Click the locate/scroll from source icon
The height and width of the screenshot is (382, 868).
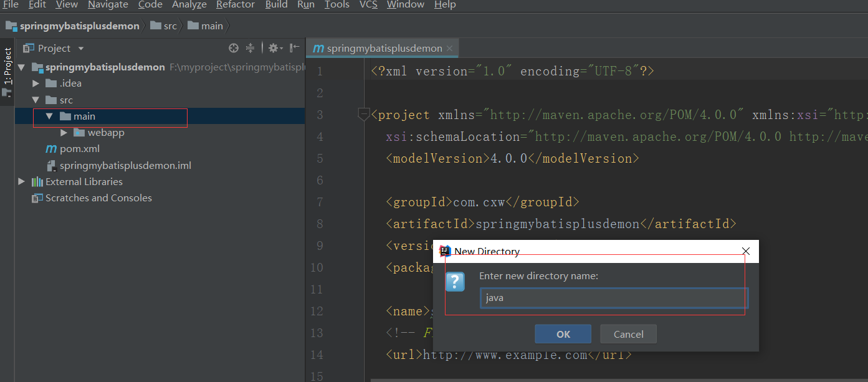[234, 48]
